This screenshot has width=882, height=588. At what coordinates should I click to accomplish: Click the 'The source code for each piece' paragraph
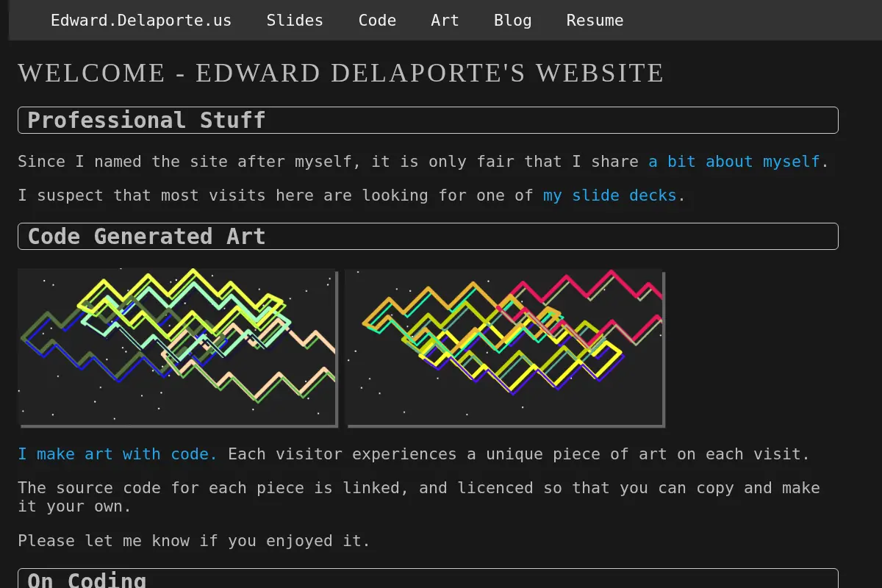(419, 498)
